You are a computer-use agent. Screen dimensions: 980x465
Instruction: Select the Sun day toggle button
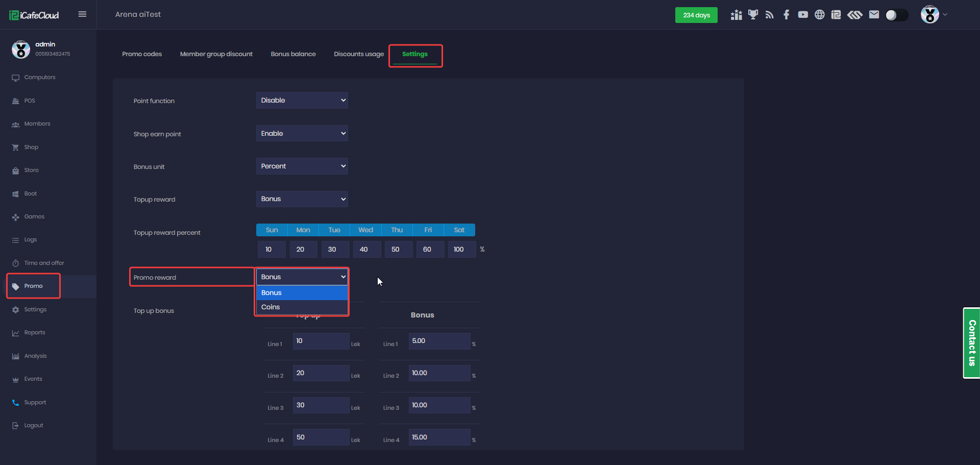coord(272,230)
